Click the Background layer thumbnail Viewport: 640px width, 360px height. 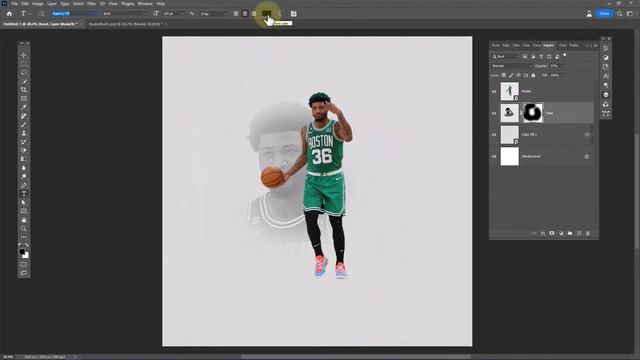[x=509, y=156]
